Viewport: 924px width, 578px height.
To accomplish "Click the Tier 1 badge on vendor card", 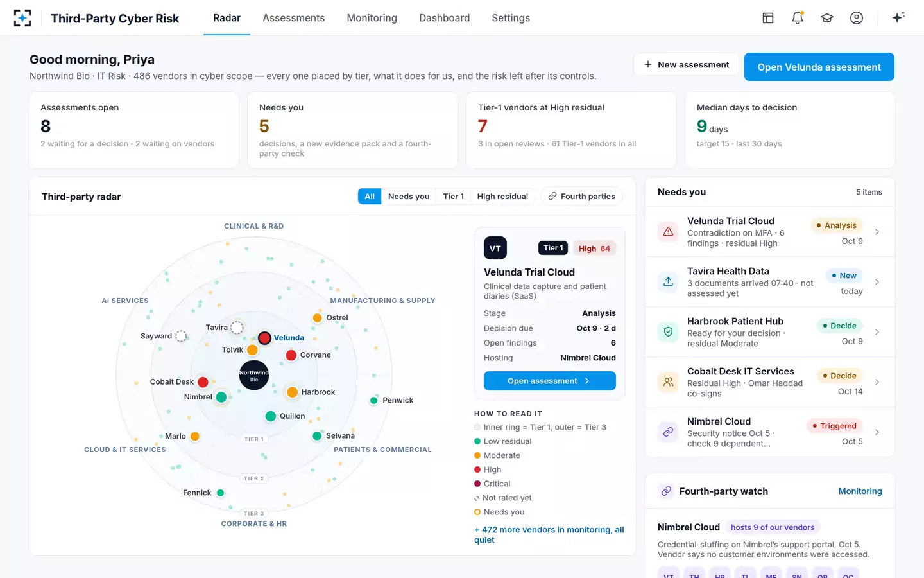I will coord(553,248).
